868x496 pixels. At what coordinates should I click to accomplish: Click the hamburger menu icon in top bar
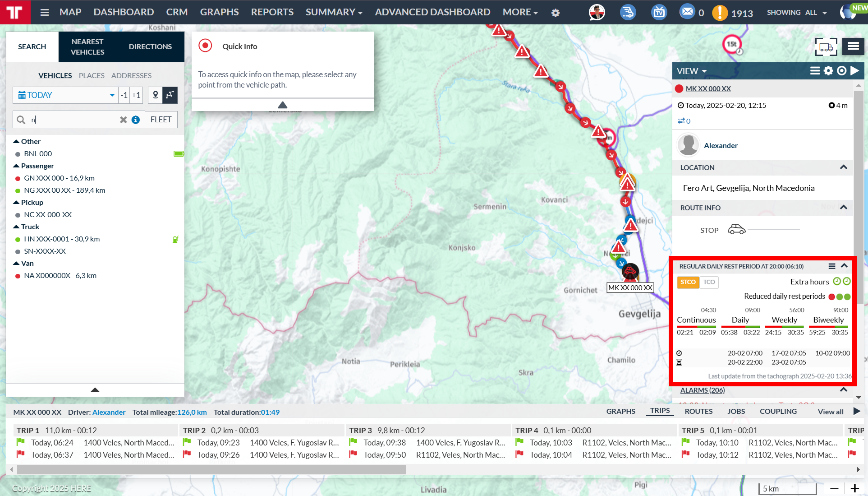pos(44,12)
